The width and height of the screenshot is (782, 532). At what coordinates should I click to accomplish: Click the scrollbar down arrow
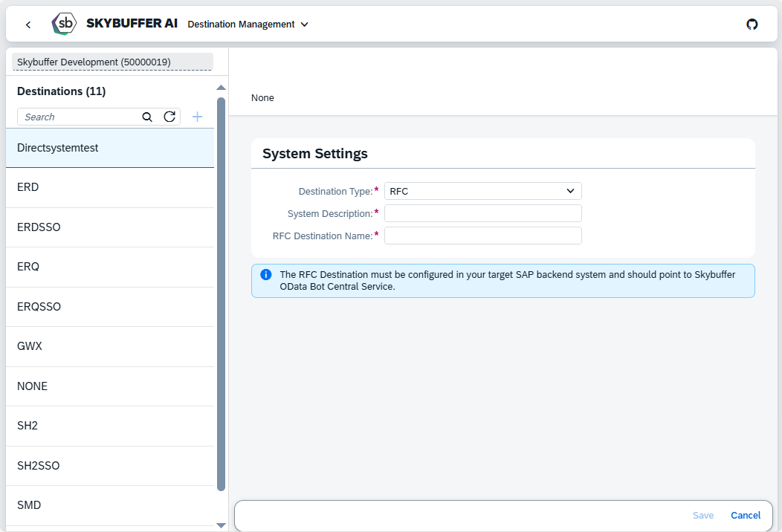pyautogui.click(x=222, y=525)
